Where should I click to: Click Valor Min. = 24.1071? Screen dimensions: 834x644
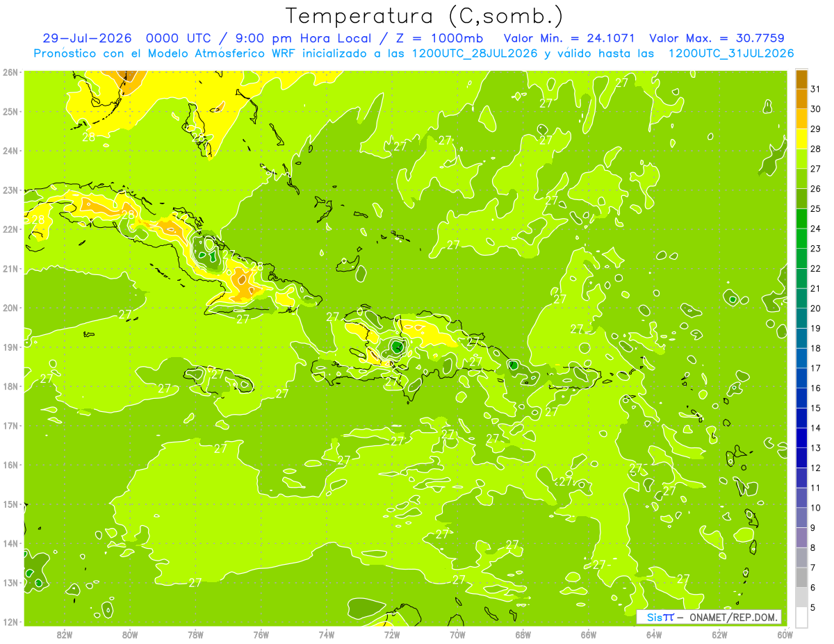click(569, 38)
